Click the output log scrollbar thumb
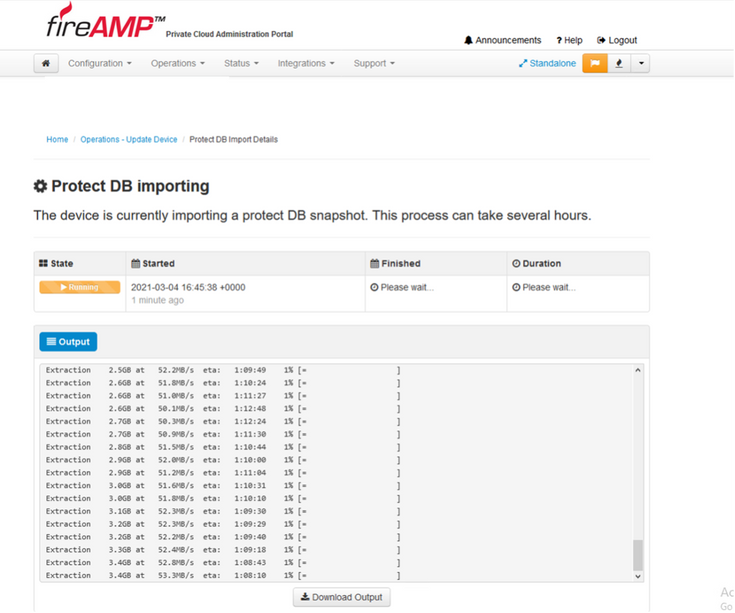 tap(638, 555)
